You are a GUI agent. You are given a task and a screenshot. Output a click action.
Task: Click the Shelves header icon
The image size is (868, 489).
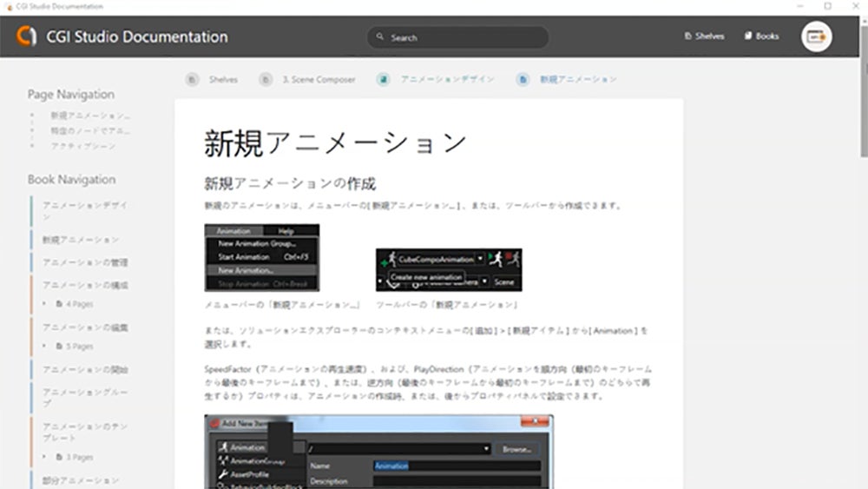(x=688, y=36)
